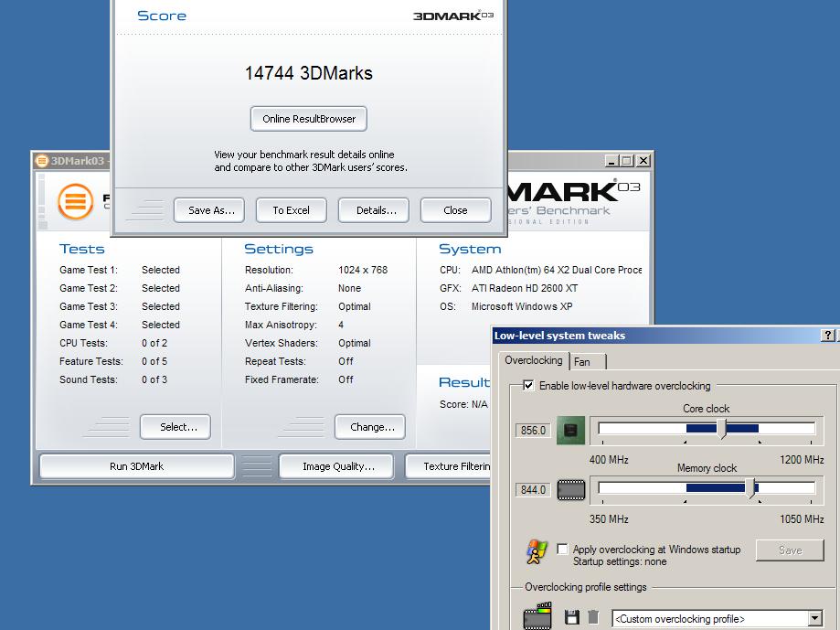Screen dimensions: 840x630
Task: Open score Details...
Action: [374, 210]
